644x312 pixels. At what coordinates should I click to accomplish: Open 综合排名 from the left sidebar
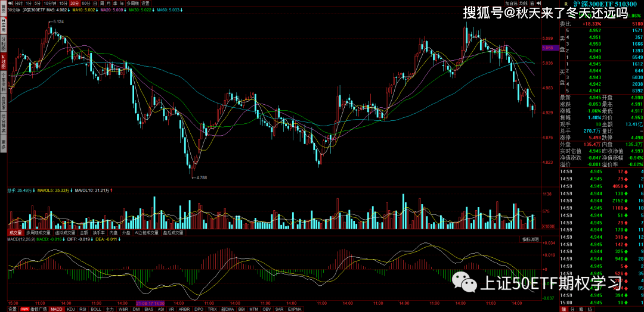(3, 122)
